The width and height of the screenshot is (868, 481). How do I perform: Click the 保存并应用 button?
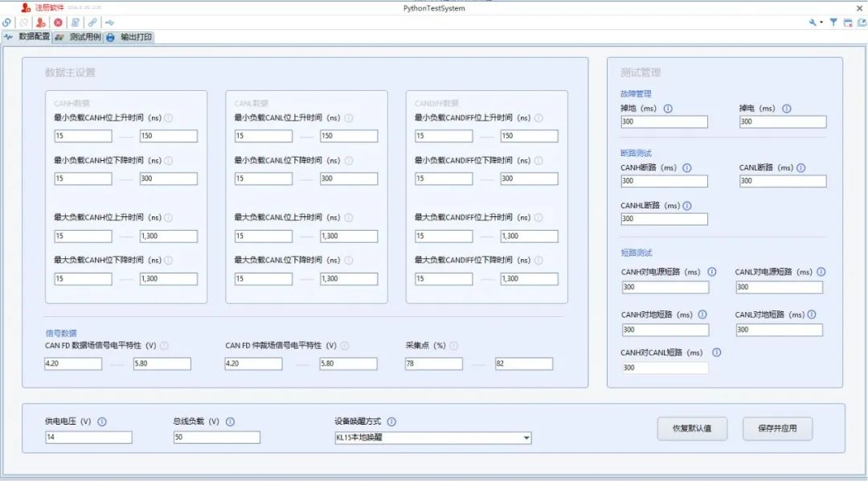tap(777, 429)
